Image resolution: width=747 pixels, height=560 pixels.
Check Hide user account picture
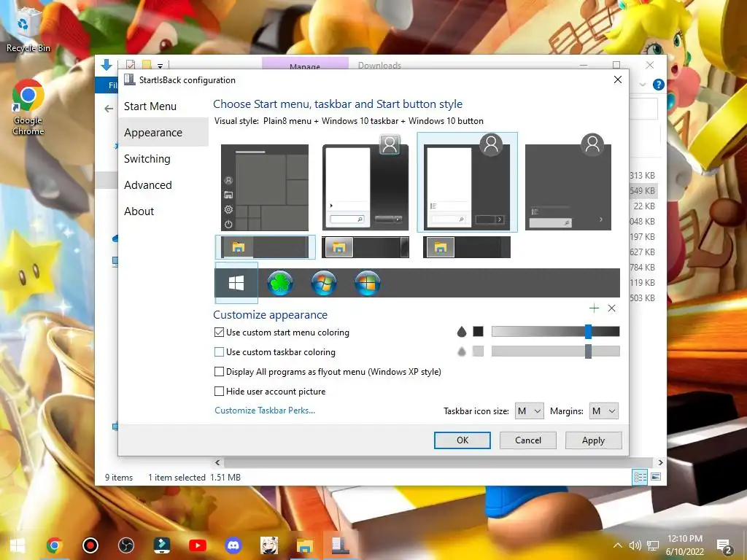(x=219, y=391)
